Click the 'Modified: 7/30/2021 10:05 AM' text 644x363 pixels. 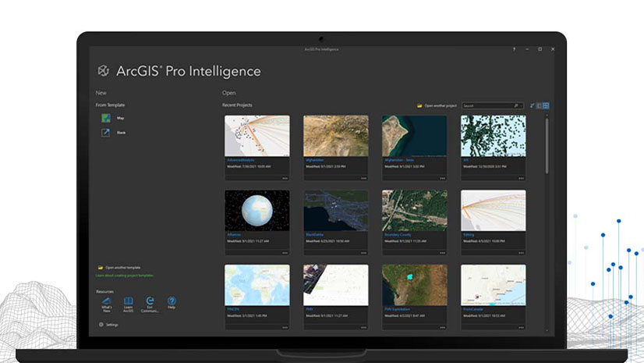pyautogui.click(x=249, y=166)
